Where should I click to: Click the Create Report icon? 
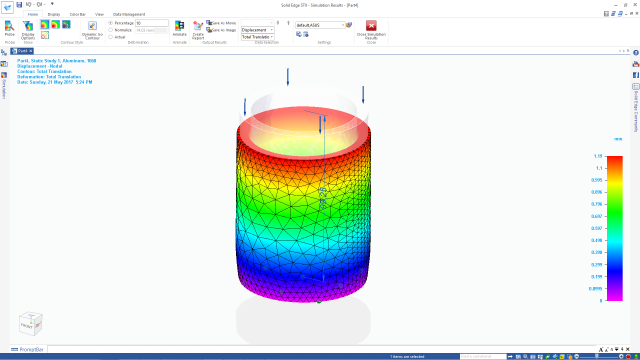click(198, 30)
